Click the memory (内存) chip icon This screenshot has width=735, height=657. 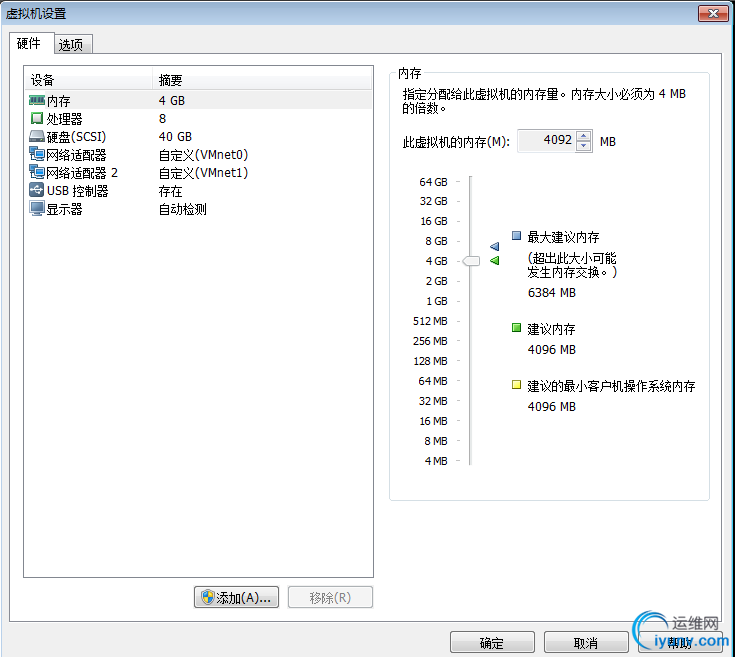click(x=37, y=100)
